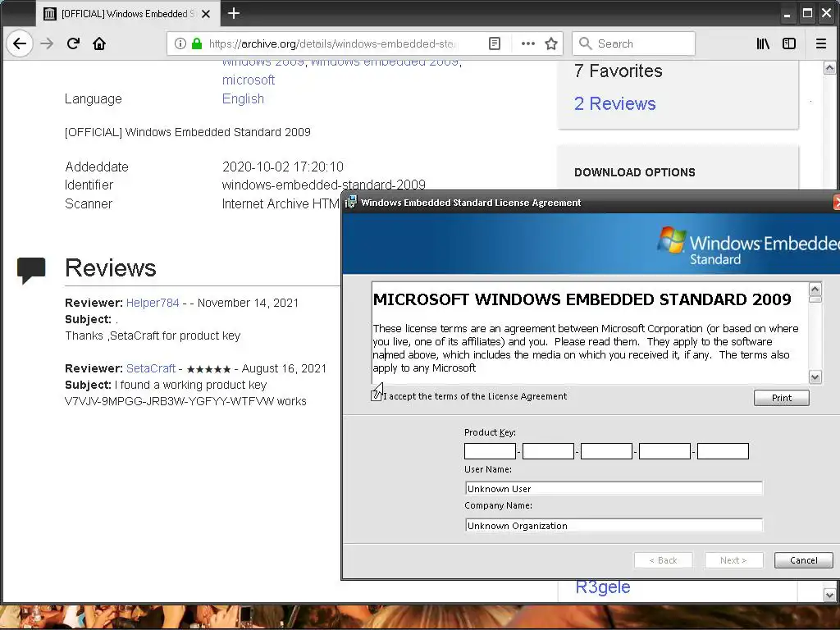Click the fifth Product Key field
This screenshot has width=840, height=630.
pyautogui.click(x=723, y=451)
